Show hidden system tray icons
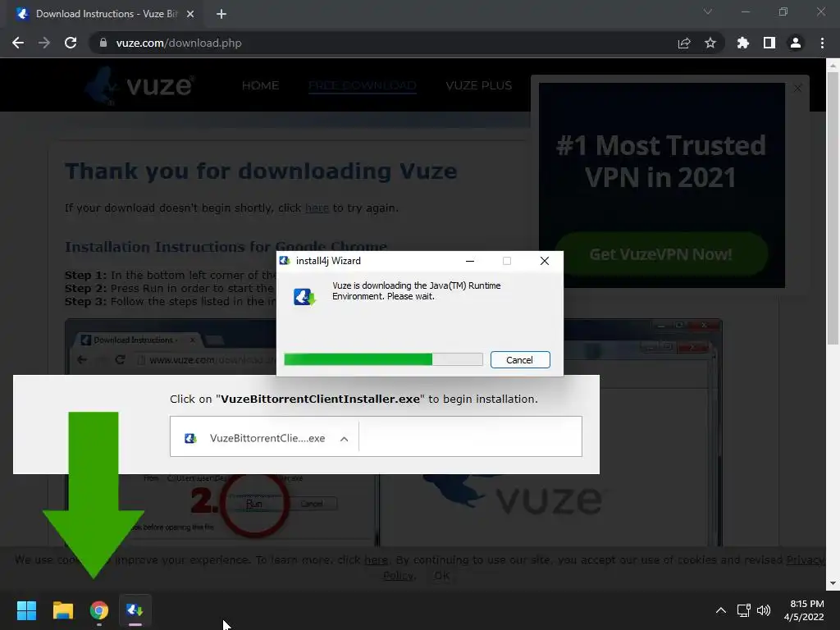Image resolution: width=840 pixels, height=630 pixels. click(721, 610)
